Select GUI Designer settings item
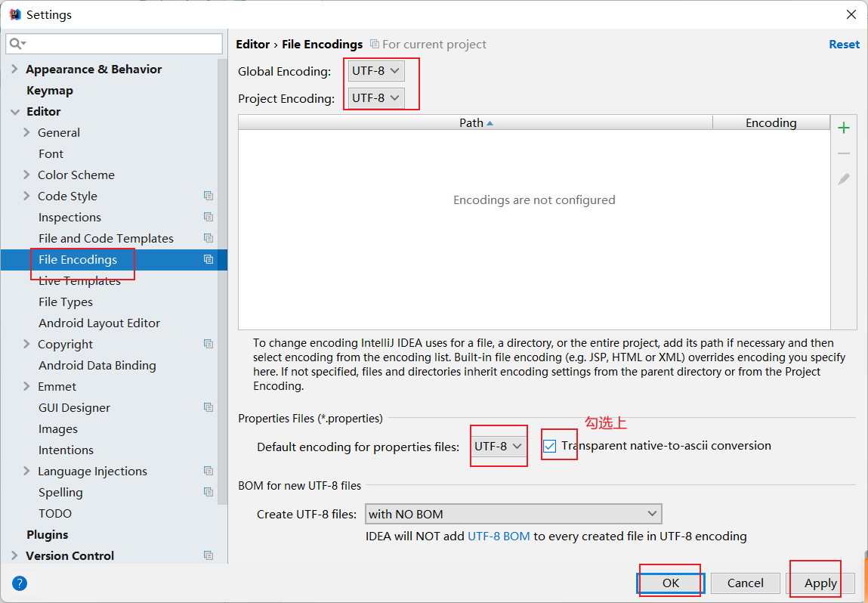 pyautogui.click(x=74, y=407)
